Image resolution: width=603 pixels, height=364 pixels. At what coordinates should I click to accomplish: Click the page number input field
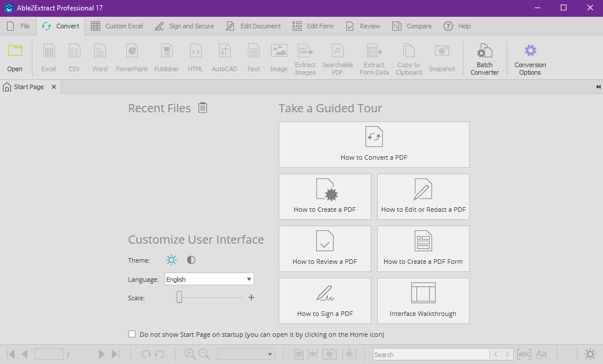tap(49, 354)
